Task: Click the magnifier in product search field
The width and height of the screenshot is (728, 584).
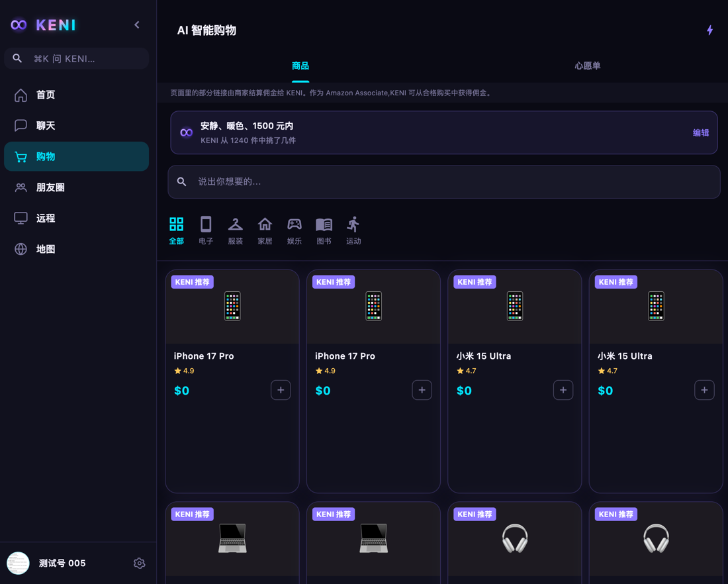Action: [x=181, y=181]
